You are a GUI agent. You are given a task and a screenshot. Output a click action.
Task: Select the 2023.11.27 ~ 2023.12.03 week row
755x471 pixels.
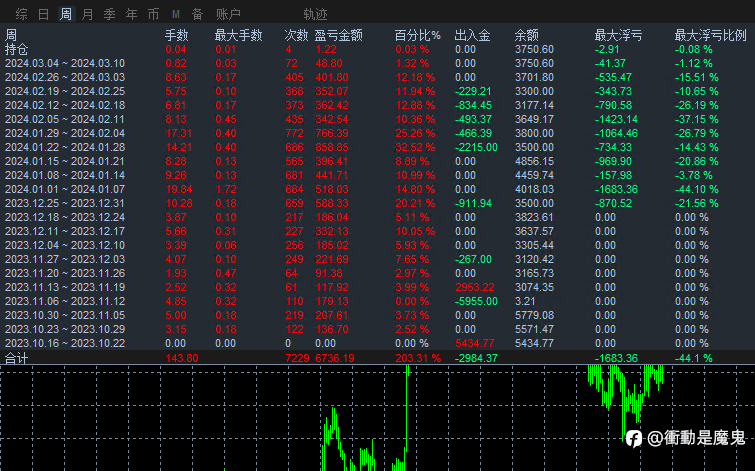pyautogui.click(x=378, y=259)
